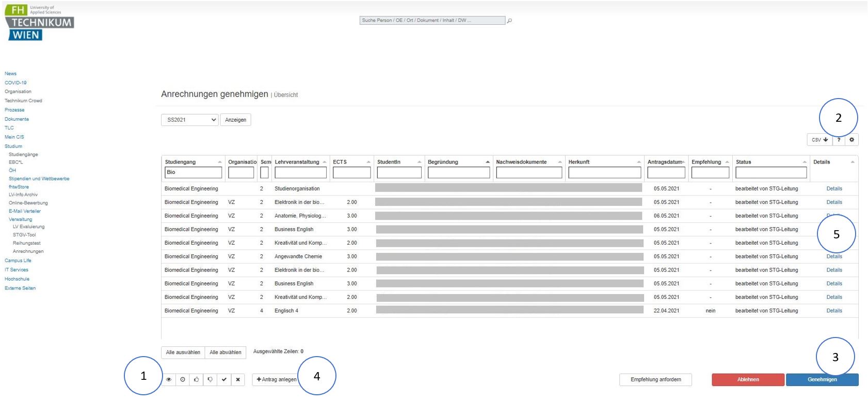Click the thumbs-down filter icon

(210, 379)
